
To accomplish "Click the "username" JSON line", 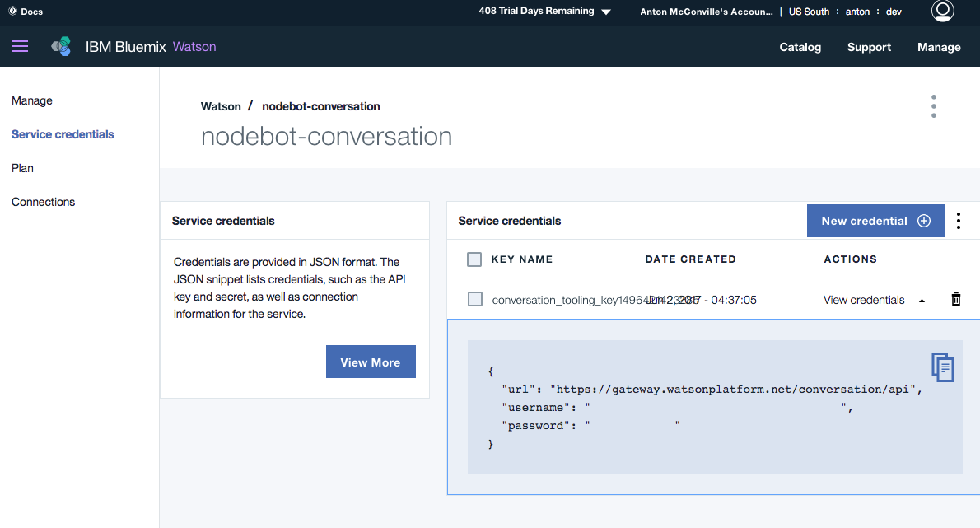I will pos(677,408).
